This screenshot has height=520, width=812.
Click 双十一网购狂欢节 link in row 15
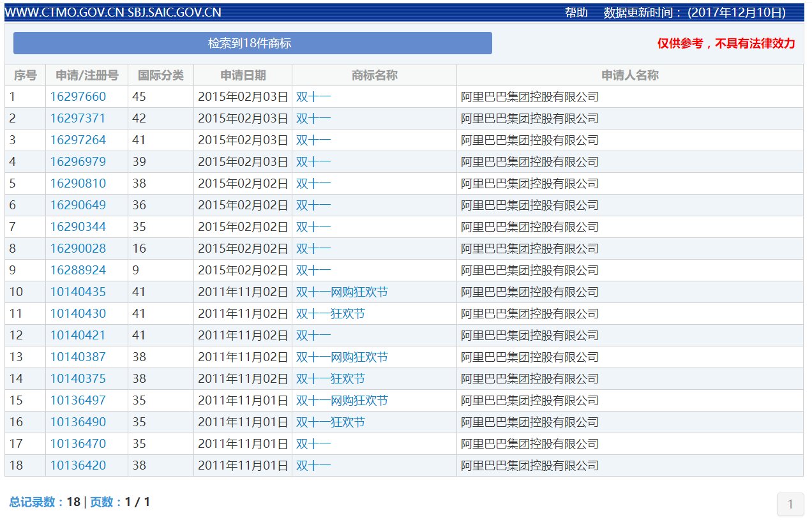click(x=342, y=401)
